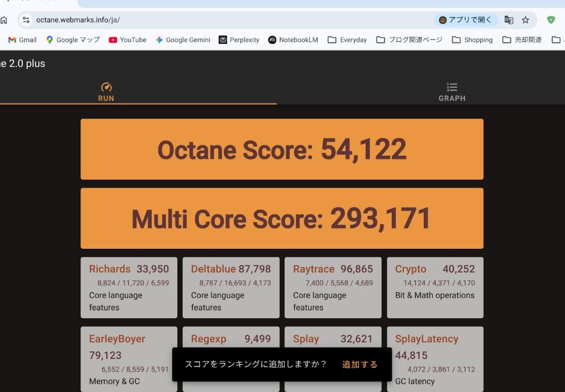Expand the ブログ関連ページ bookmark folder
The image size is (565, 392).
tap(409, 40)
